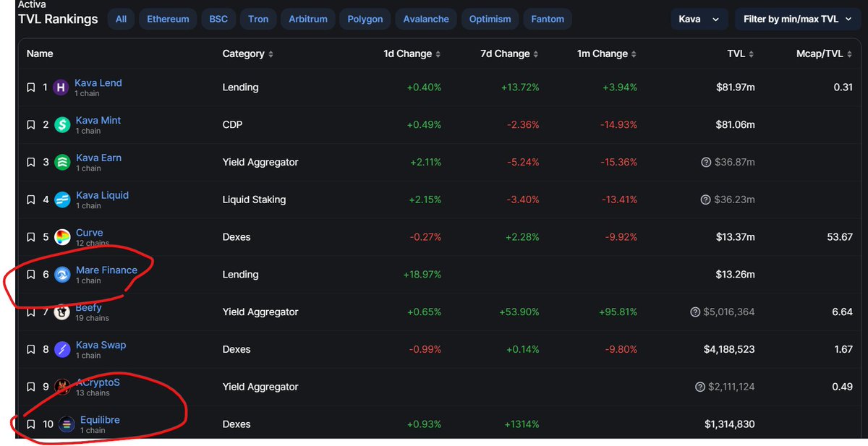
Task: Open the Kava Earn protocol link
Action: click(98, 158)
